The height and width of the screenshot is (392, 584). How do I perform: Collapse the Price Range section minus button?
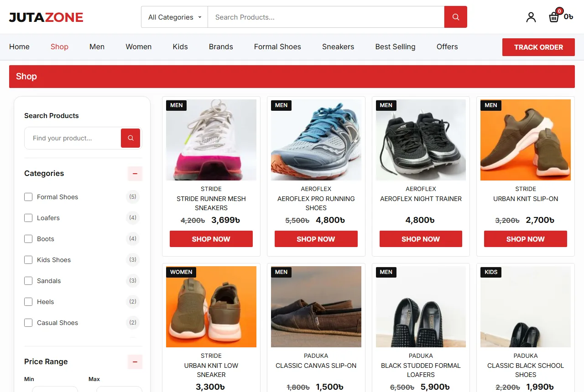[x=135, y=362]
